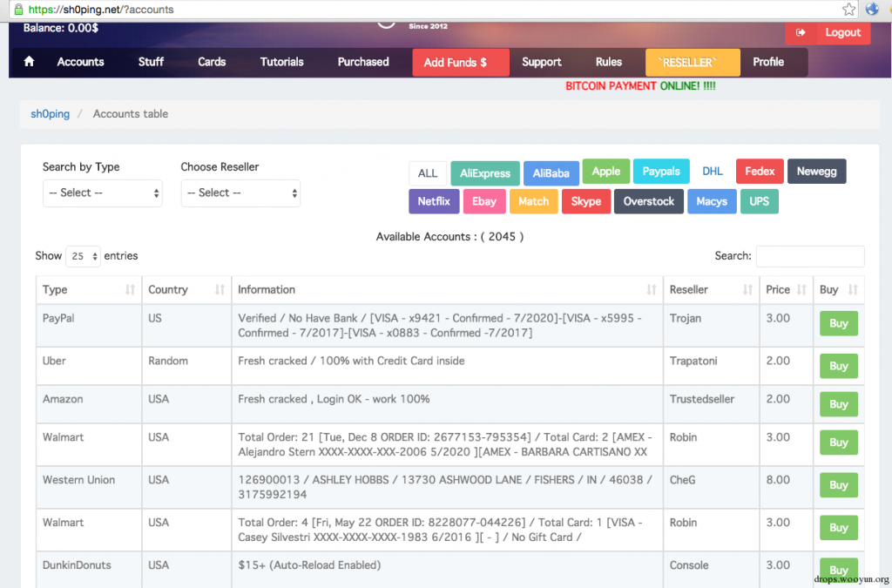Open the Search by Type dropdown

pyautogui.click(x=102, y=193)
